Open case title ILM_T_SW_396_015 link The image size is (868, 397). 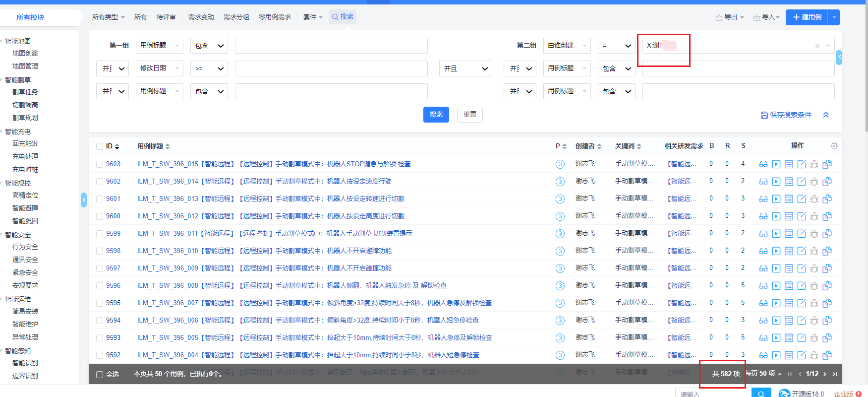point(274,164)
